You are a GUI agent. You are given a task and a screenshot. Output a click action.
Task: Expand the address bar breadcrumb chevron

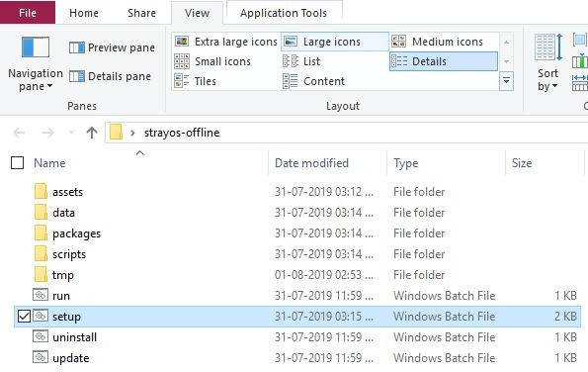pyautogui.click(x=132, y=133)
